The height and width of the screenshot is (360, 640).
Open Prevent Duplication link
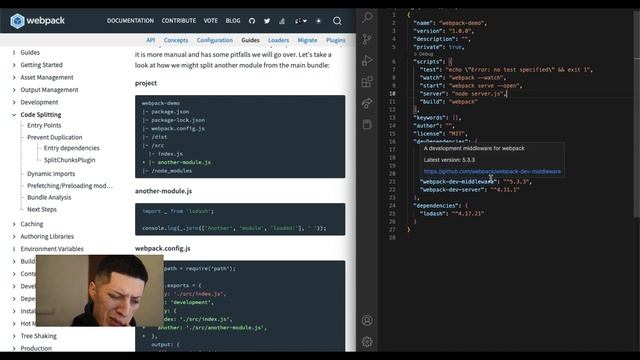[x=55, y=137]
